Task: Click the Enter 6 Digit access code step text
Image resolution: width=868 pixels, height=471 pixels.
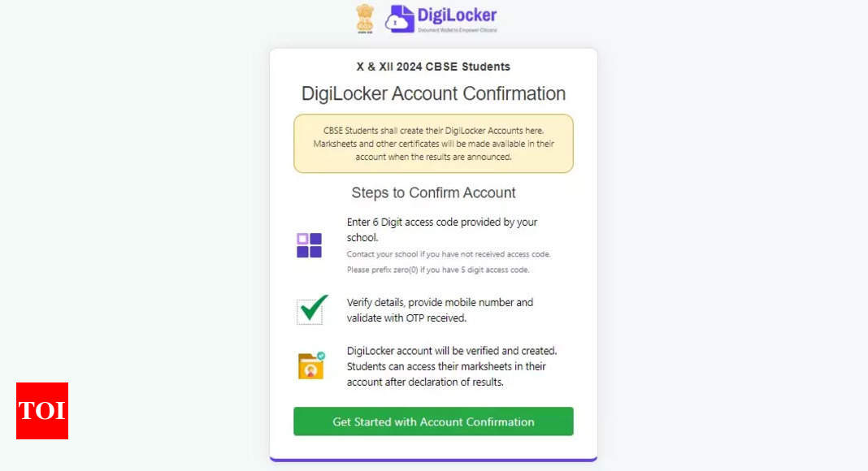Action: (x=442, y=229)
